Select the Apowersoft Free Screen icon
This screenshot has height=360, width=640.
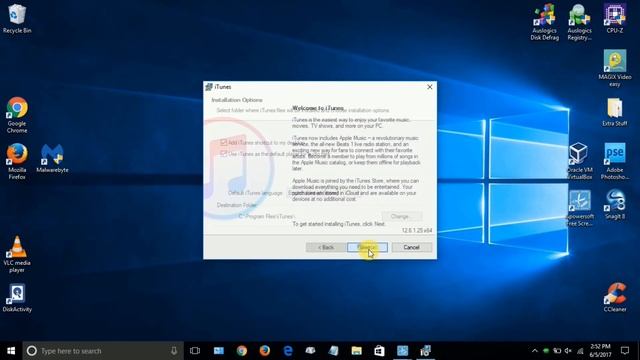click(579, 208)
